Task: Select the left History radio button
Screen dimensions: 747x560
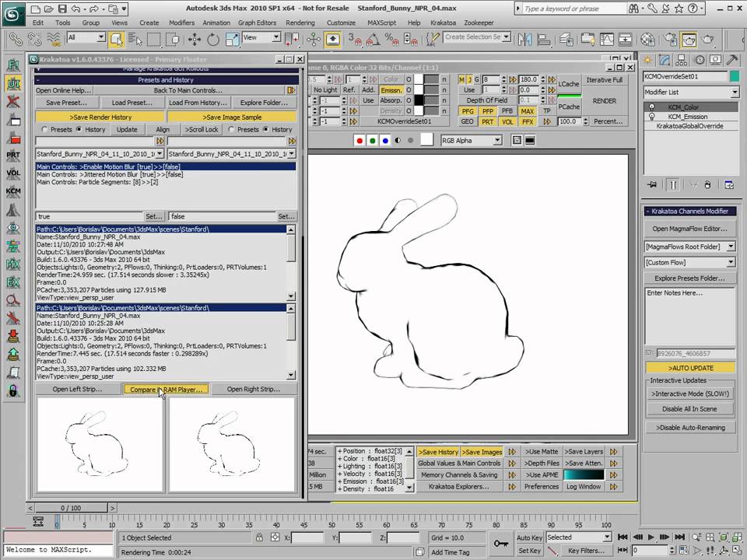Action: [79, 130]
